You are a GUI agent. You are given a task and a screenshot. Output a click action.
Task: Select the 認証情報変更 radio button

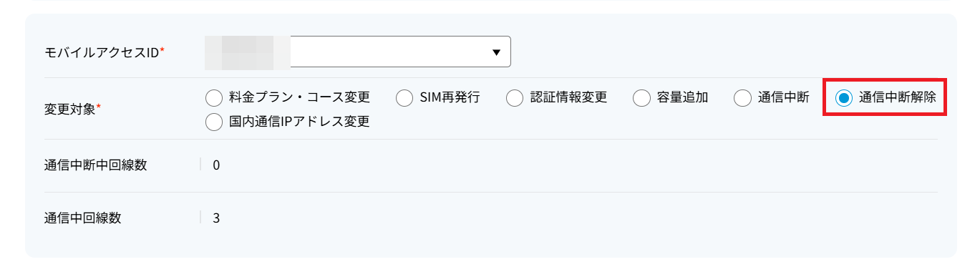[x=515, y=98]
